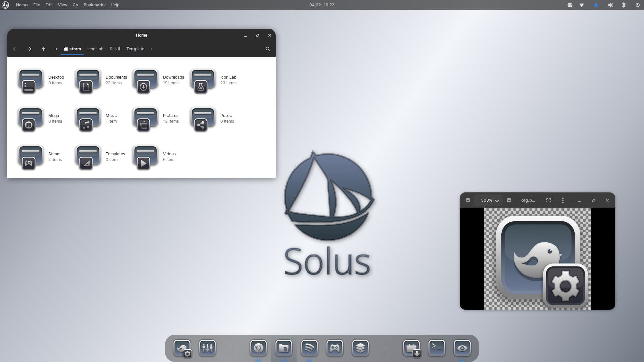The height and width of the screenshot is (362, 644).
Task: Open the notifications bell in panel
Action: tap(596, 5)
